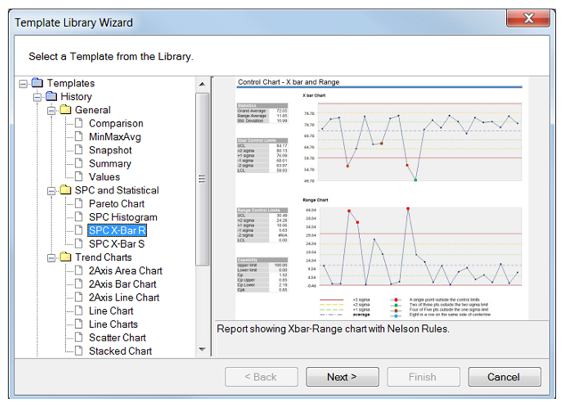The height and width of the screenshot is (407, 566).
Task: Collapse the General folder node
Action: [x=52, y=110]
